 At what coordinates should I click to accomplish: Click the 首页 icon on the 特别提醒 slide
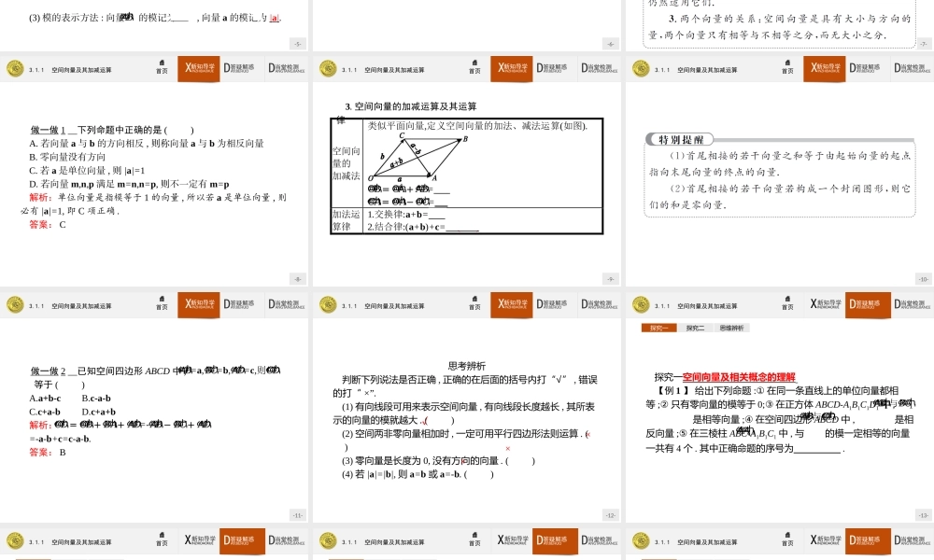tap(787, 68)
